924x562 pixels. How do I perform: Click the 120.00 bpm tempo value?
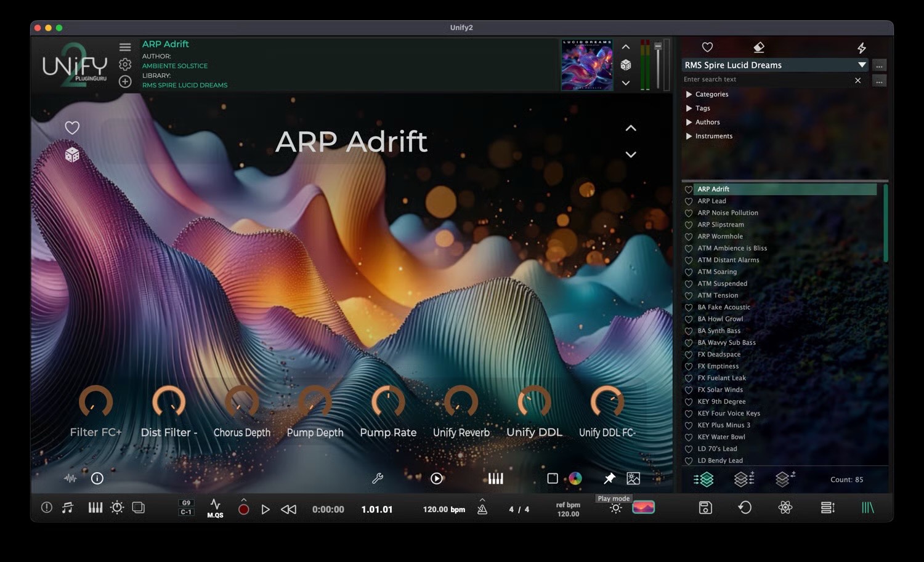444,510
